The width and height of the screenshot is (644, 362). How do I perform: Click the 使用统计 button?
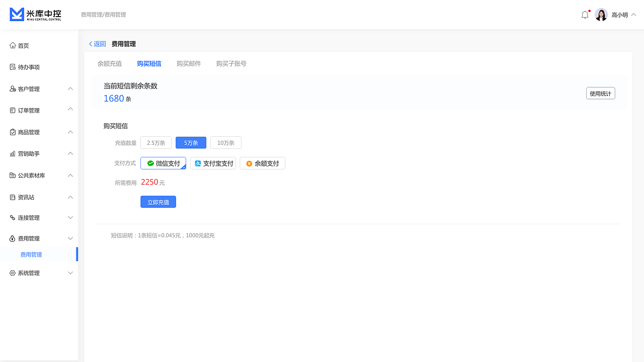[x=600, y=94]
